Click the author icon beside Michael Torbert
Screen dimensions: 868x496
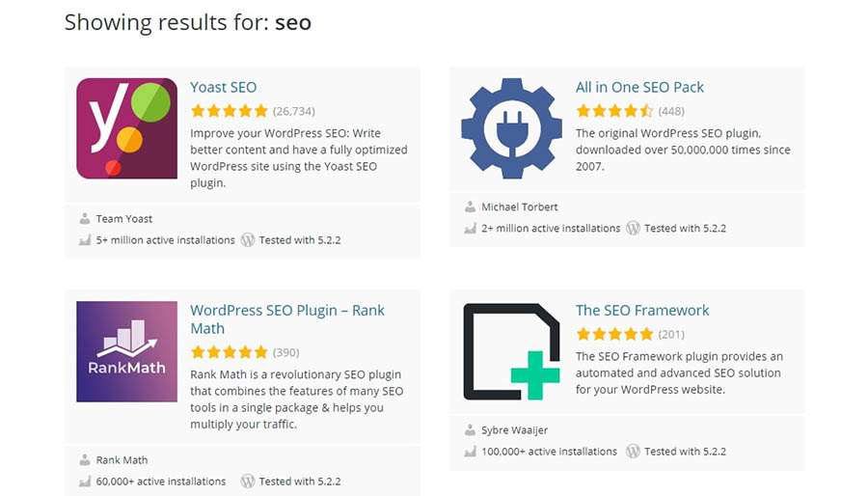tap(470, 207)
